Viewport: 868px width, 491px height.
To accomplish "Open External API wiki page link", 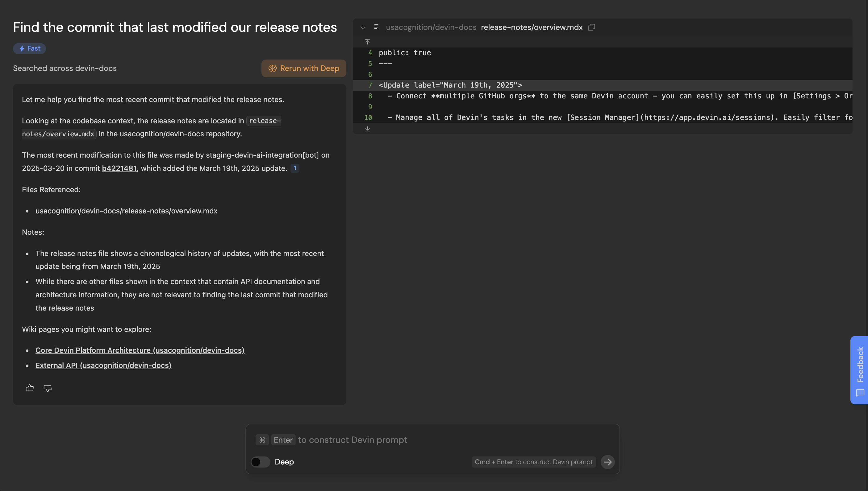I will 103,365.
